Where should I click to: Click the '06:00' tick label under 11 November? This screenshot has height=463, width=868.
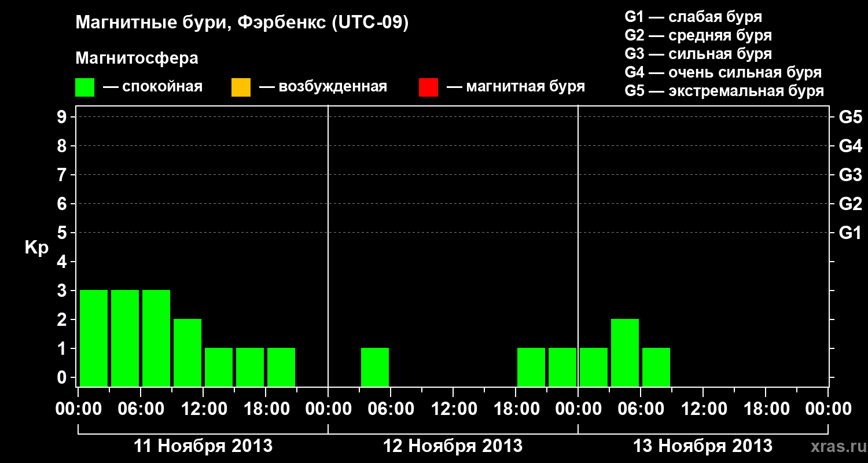point(141,409)
